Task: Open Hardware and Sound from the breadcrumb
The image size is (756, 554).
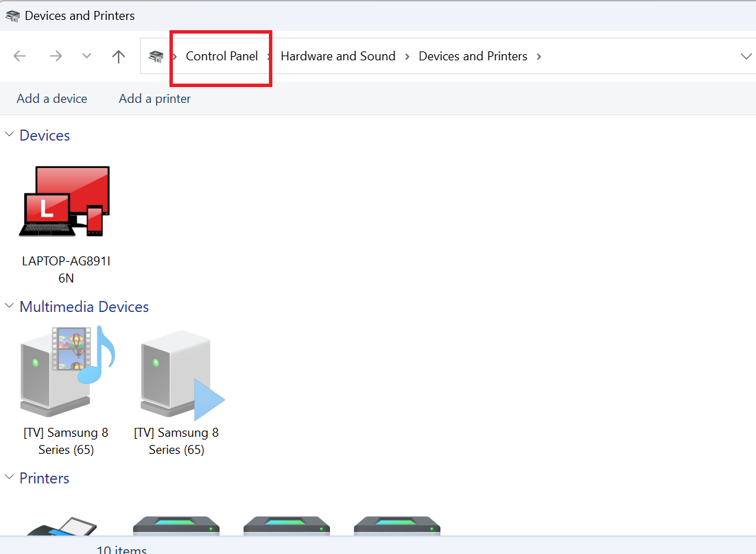Action: pyautogui.click(x=338, y=56)
